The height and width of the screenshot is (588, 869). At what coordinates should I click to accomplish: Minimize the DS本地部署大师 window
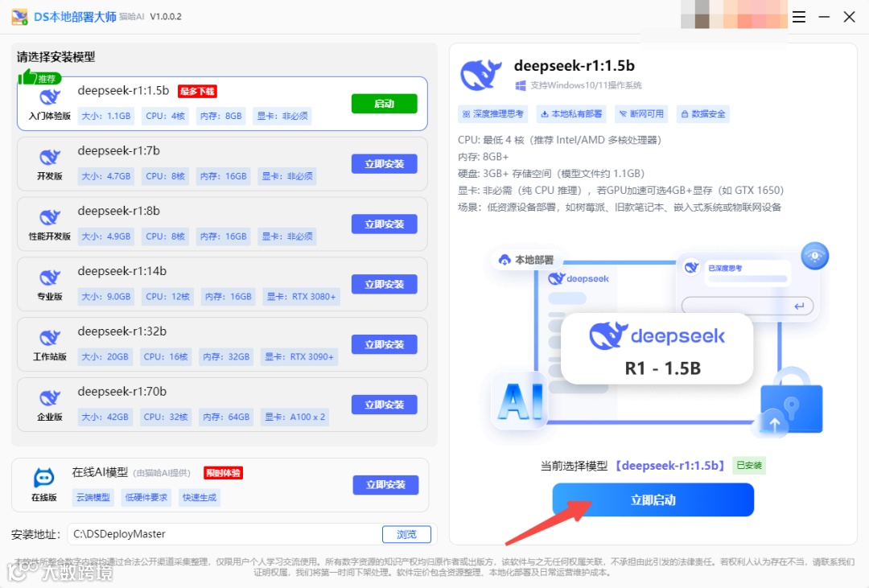pos(824,17)
